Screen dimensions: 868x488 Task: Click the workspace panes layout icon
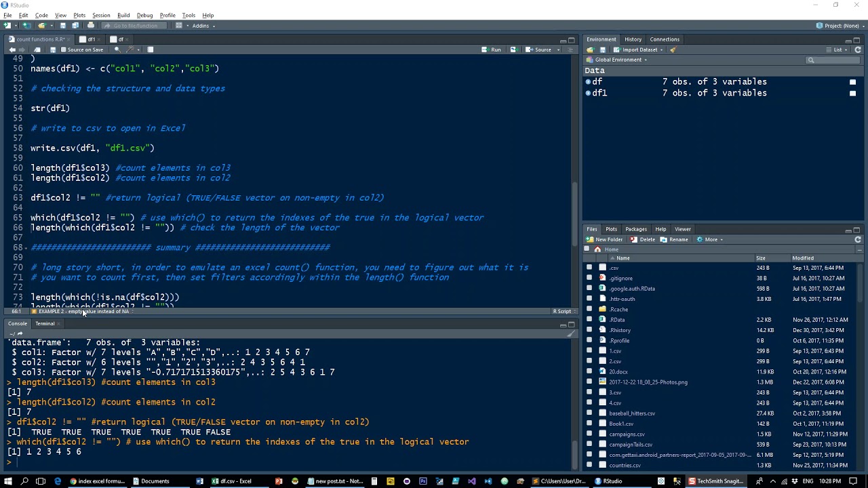pyautogui.click(x=179, y=26)
